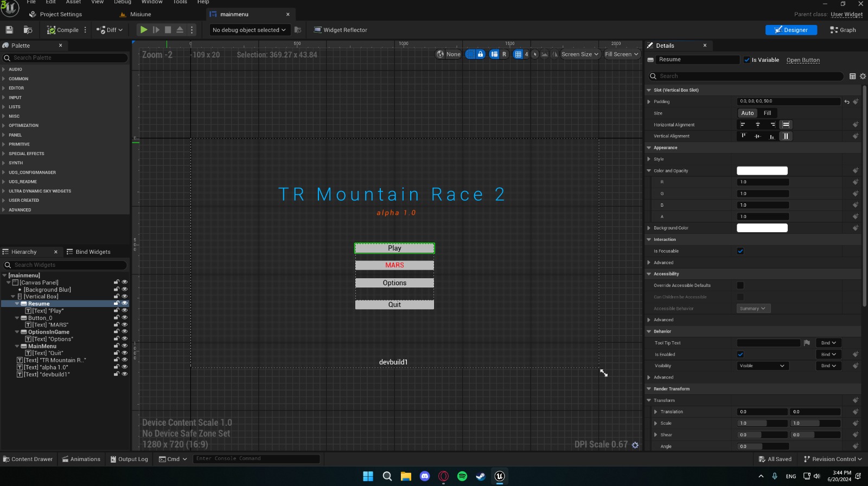Viewport: 868px width, 486px height.
Task: Open the debug object selection dropdown
Action: (250, 30)
